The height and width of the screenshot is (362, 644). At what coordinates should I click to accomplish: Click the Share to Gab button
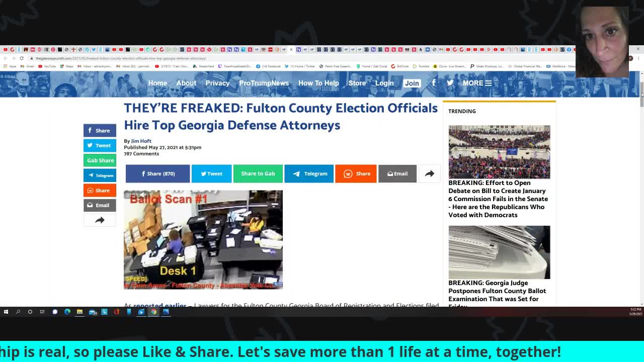coord(258,173)
